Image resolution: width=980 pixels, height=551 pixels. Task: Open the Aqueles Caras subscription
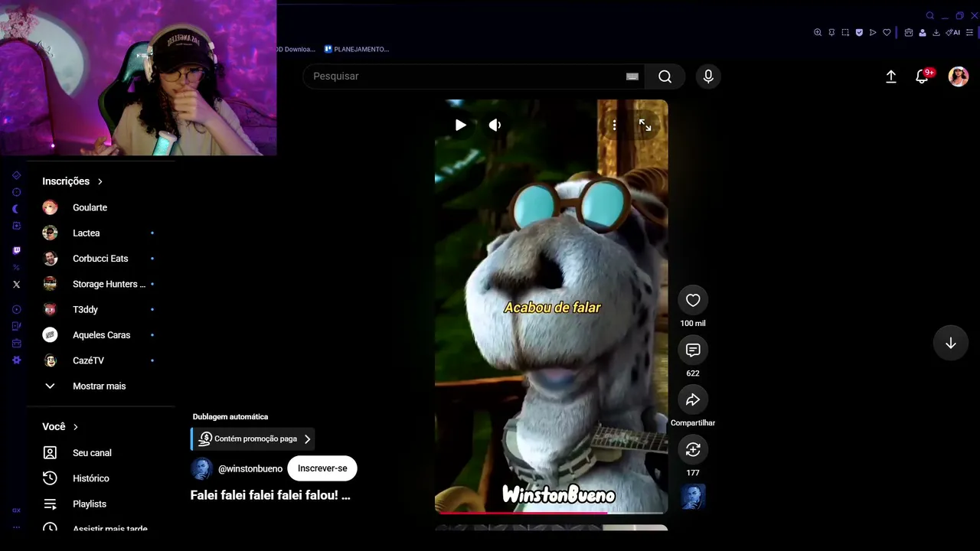(101, 335)
